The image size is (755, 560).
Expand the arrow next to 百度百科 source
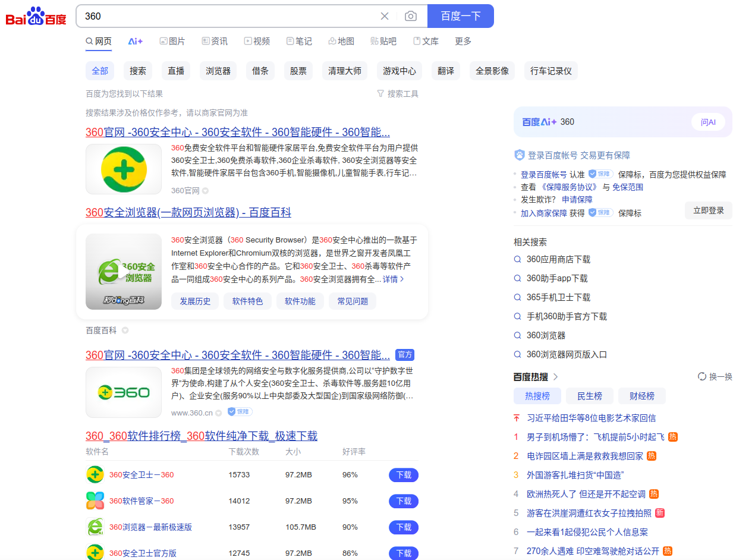pos(125,331)
